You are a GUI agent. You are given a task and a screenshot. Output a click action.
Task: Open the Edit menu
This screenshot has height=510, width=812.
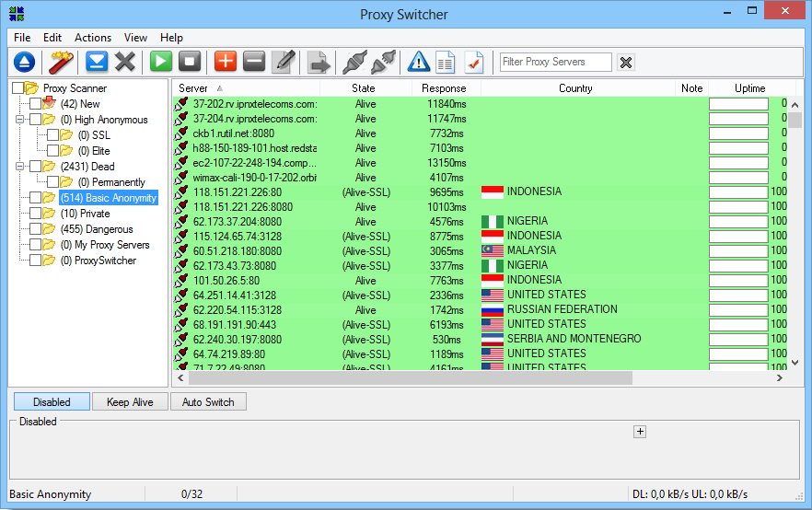52,38
